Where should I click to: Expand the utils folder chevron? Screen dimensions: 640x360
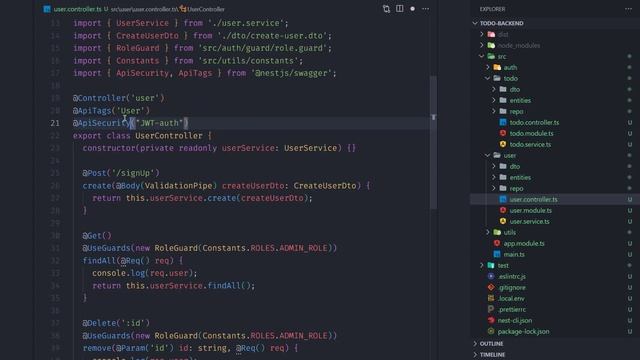click(x=488, y=232)
